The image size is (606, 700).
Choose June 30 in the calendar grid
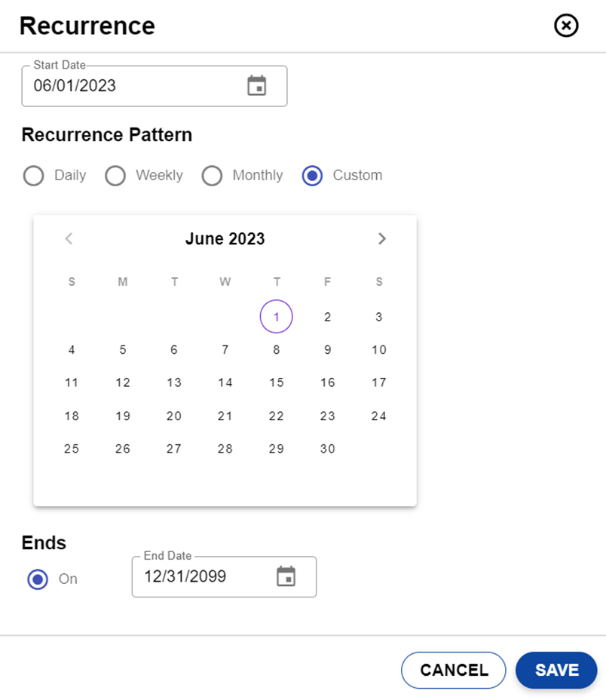327,449
